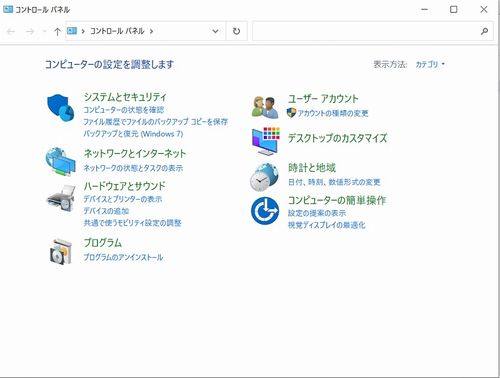Screen dimensions: 500x378
Task: Open 視覚ディスプレイの最適化 link
Action: [x=327, y=225]
